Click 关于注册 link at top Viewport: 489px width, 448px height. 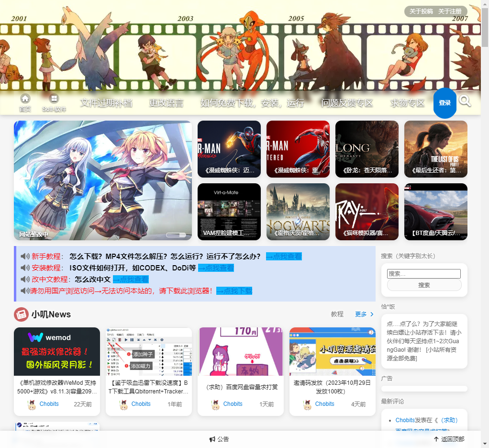450,11
